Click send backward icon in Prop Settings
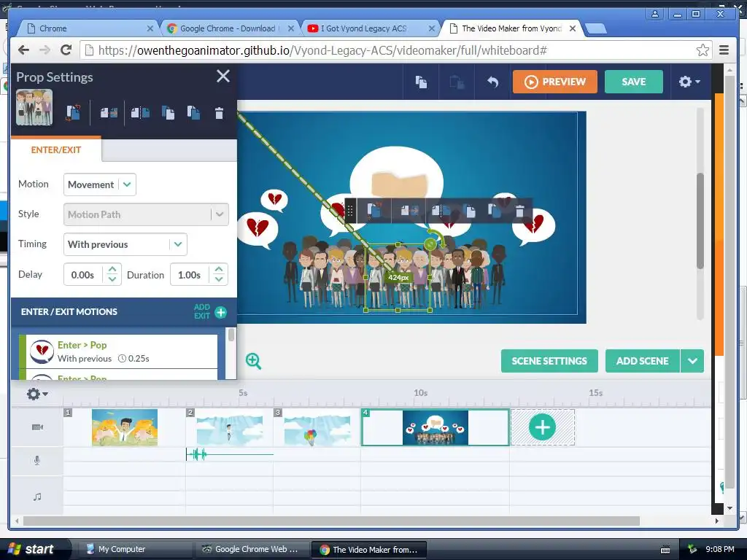This screenshot has height=560, width=747. tap(193, 113)
